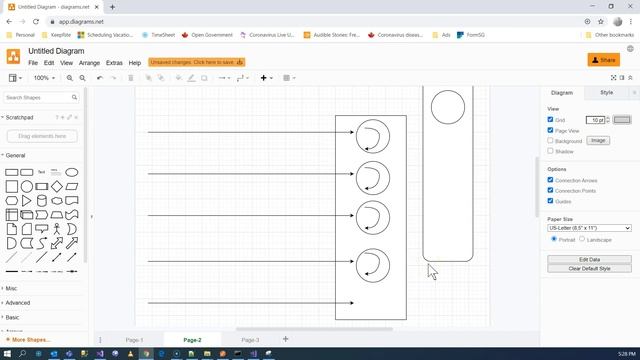Click the Line Color pencil icon

click(191, 78)
